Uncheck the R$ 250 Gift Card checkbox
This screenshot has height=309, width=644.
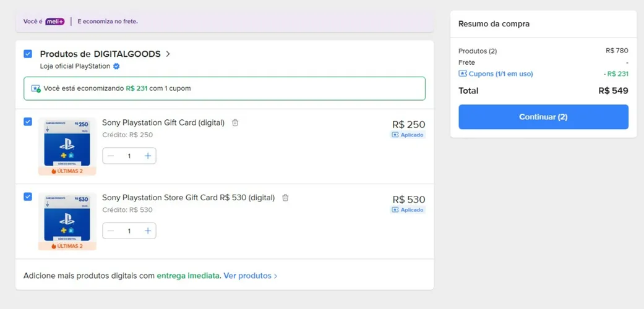tap(28, 122)
